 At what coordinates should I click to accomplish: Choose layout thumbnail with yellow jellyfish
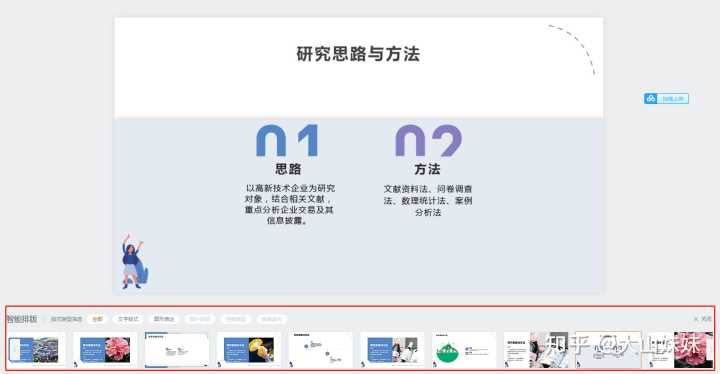pyautogui.click(x=249, y=350)
